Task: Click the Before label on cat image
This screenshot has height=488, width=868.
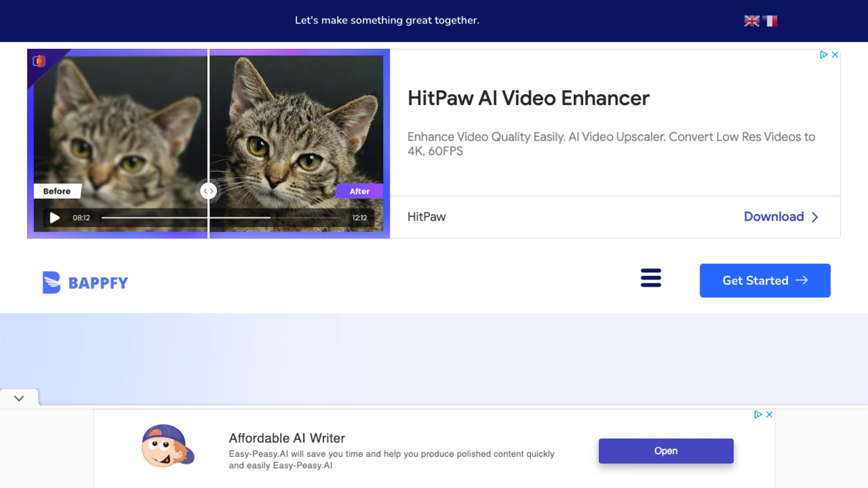Action: point(57,191)
